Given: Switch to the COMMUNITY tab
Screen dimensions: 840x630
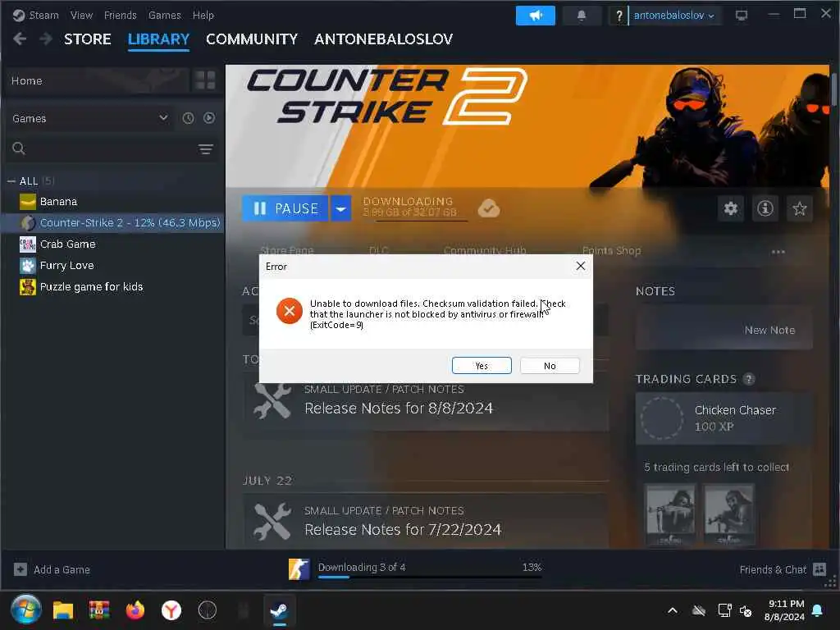Looking at the screenshot, I should coord(251,39).
